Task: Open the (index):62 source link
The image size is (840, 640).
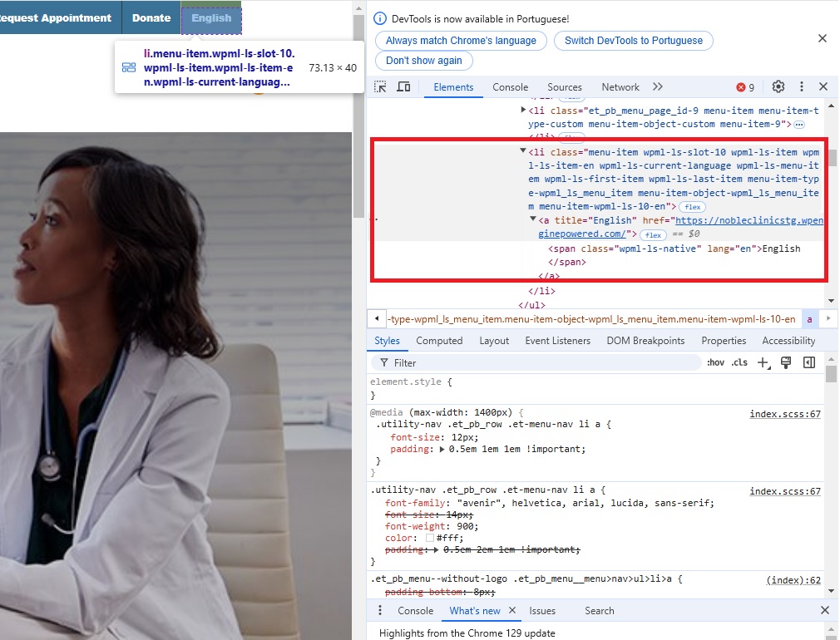Action: (793, 580)
